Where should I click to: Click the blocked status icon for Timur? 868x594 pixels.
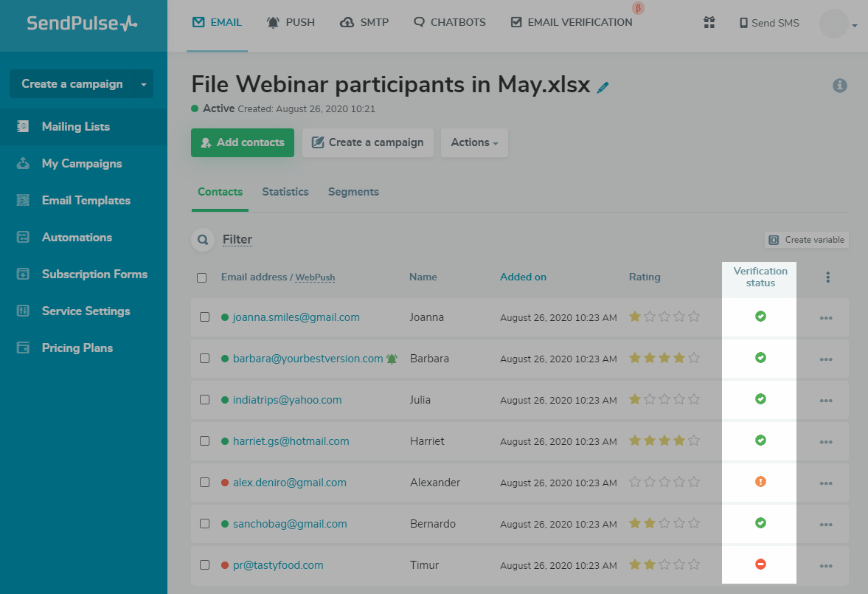tap(760, 564)
